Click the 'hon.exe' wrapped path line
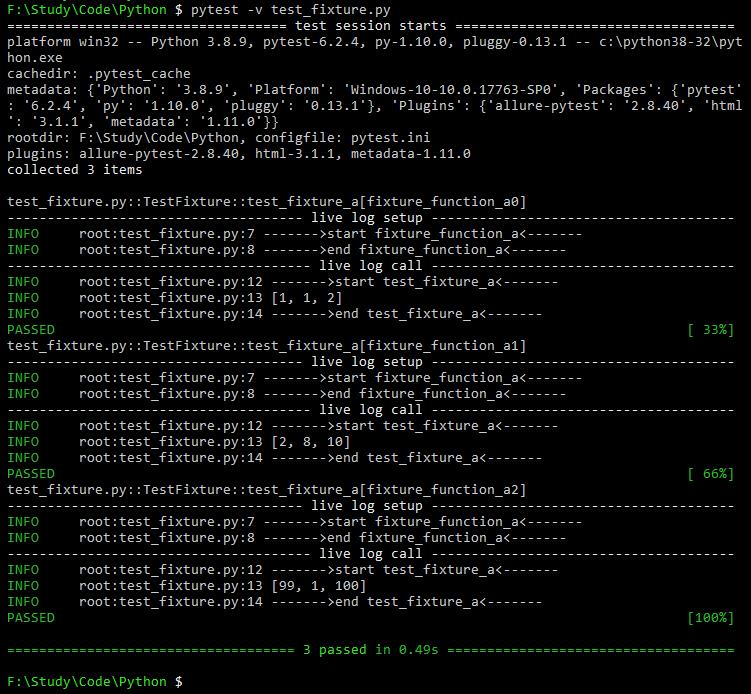This screenshot has width=751, height=694. coord(35,58)
